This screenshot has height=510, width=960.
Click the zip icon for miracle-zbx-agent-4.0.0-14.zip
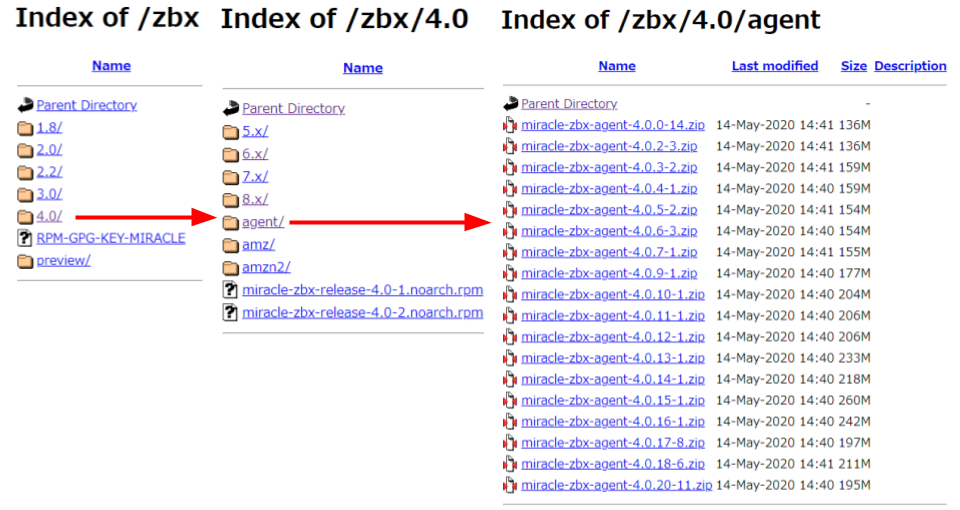tap(510, 125)
